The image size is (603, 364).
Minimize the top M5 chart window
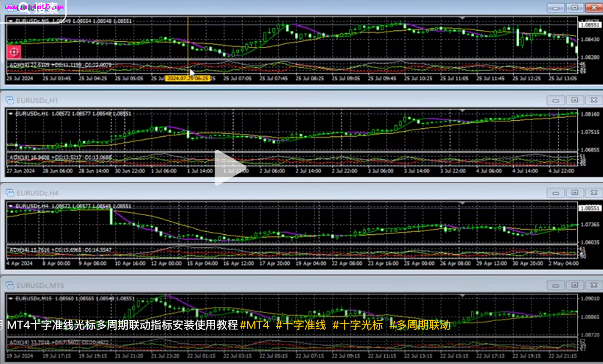click(556, 8)
